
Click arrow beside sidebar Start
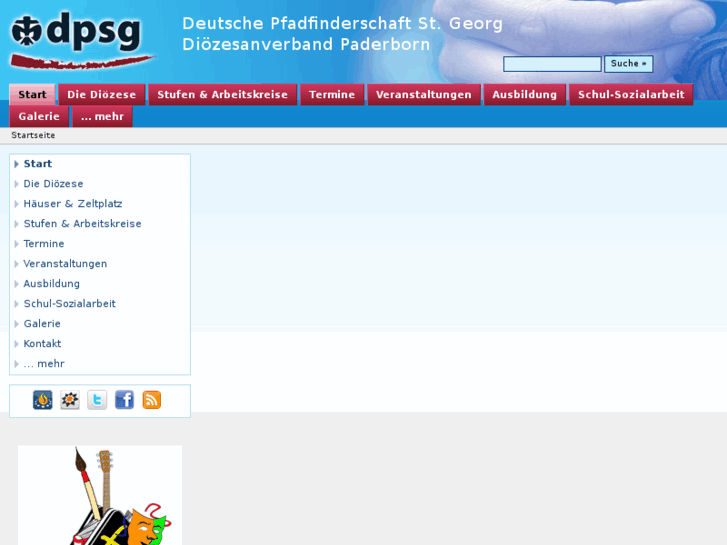click(x=16, y=164)
